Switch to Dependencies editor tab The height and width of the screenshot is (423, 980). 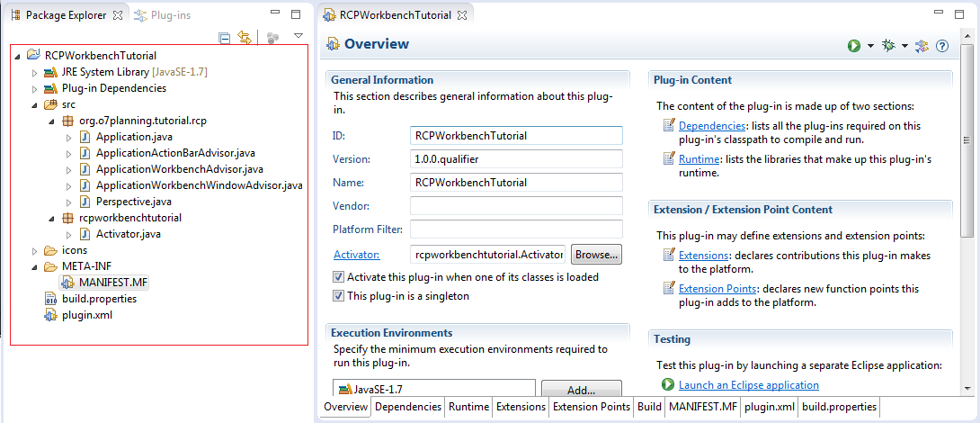coord(408,407)
